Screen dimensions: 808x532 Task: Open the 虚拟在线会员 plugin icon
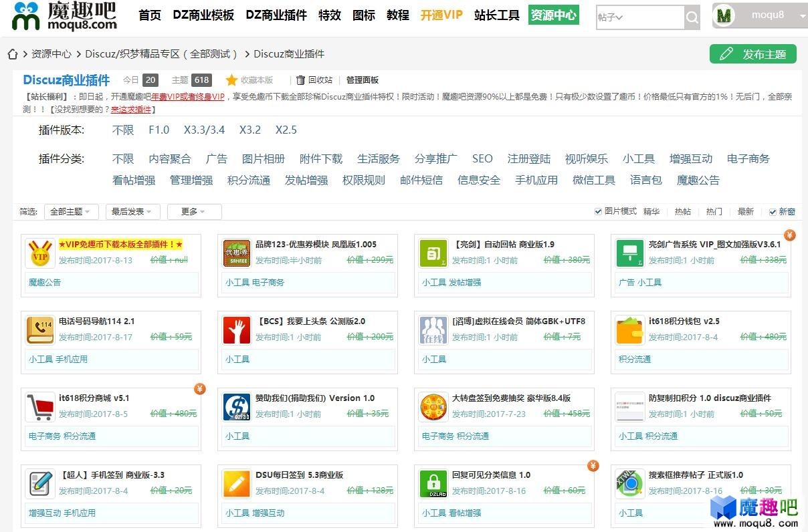(x=433, y=330)
